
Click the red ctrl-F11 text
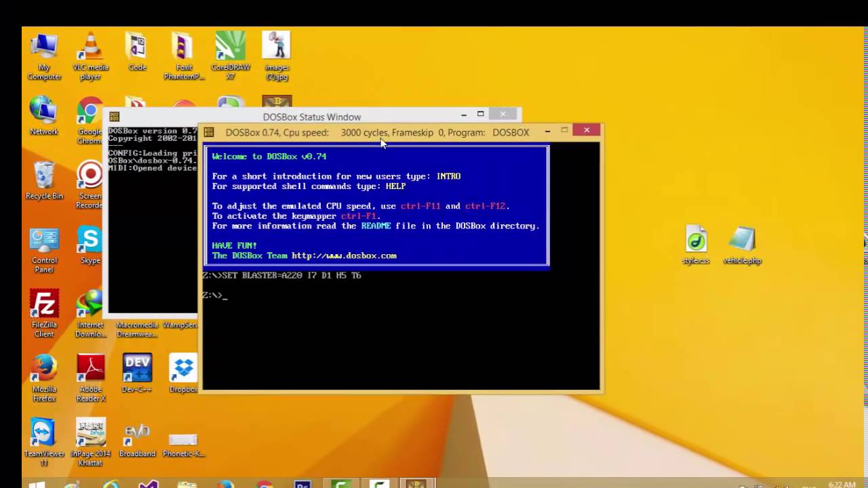point(420,206)
